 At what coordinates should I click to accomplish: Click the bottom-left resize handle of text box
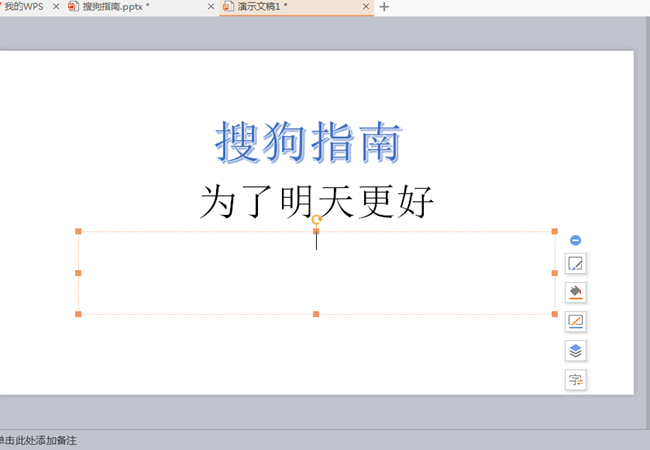pos(78,314)
